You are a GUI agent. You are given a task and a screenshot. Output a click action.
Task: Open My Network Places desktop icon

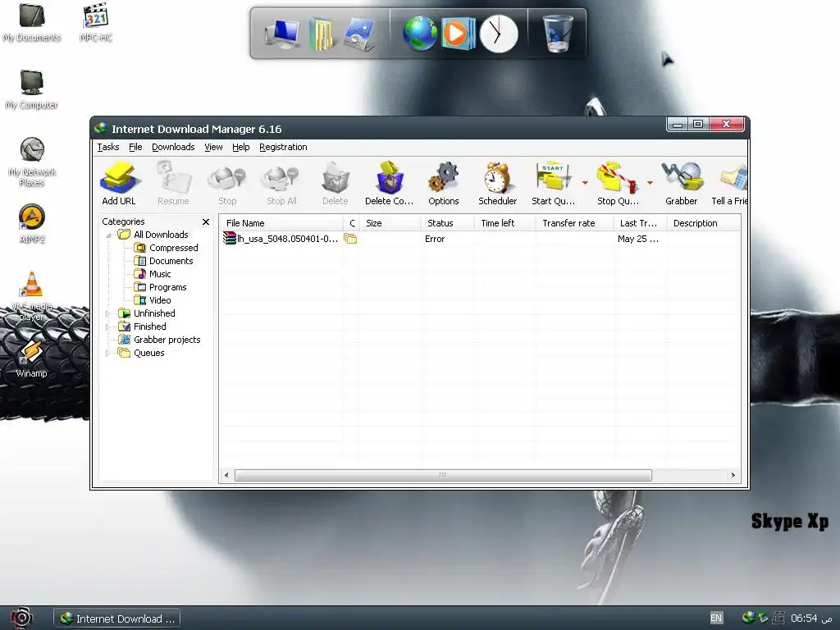coord(32,162)
